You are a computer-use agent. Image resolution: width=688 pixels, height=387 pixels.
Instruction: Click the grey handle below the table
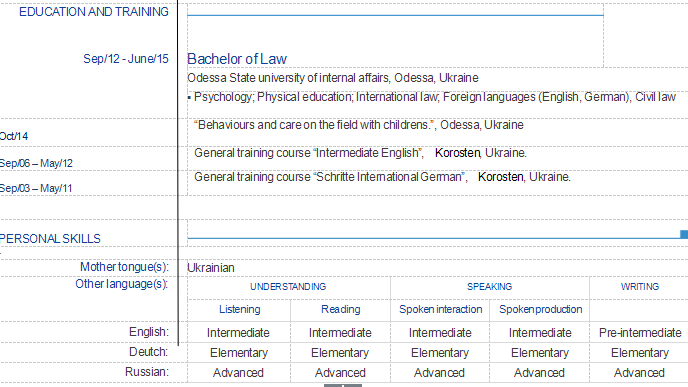point(343,385)
